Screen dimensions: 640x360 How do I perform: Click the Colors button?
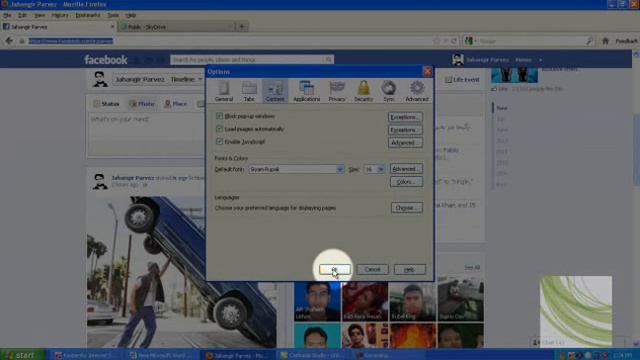pos(406,182)
